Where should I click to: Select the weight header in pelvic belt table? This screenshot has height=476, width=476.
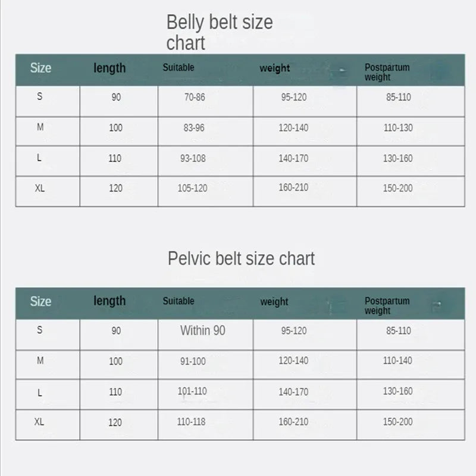click(x=274, y=302)
